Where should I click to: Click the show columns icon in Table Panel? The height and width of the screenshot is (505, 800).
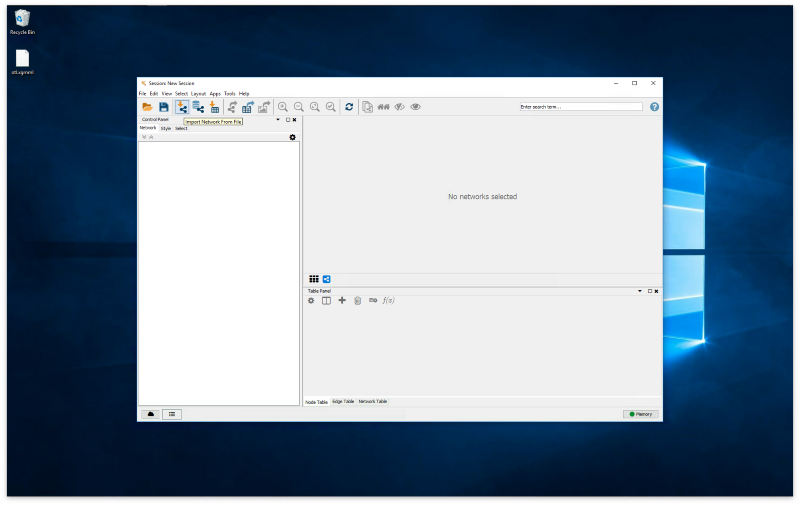pyautogui.click(x=326, y=301)
